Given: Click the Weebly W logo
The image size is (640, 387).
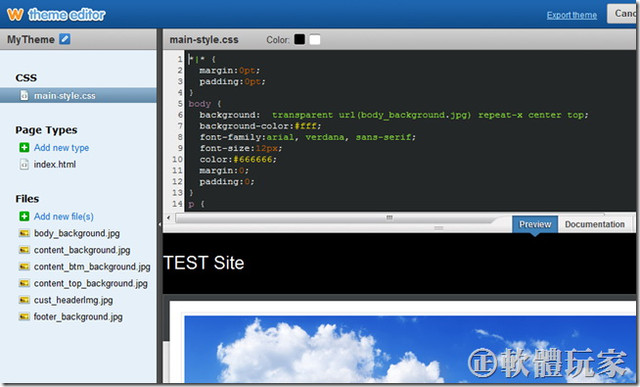Looking at the screenshot, I should coord(15,14).
